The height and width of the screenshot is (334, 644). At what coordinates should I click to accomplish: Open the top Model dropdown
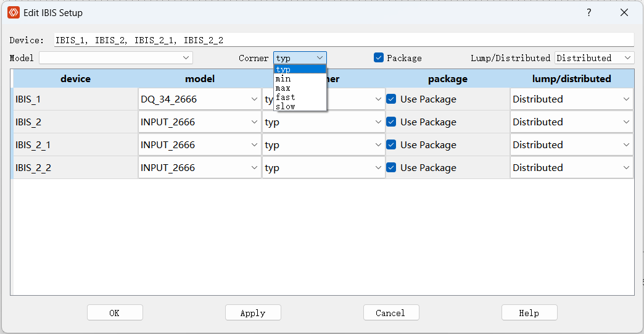(116, 58)
